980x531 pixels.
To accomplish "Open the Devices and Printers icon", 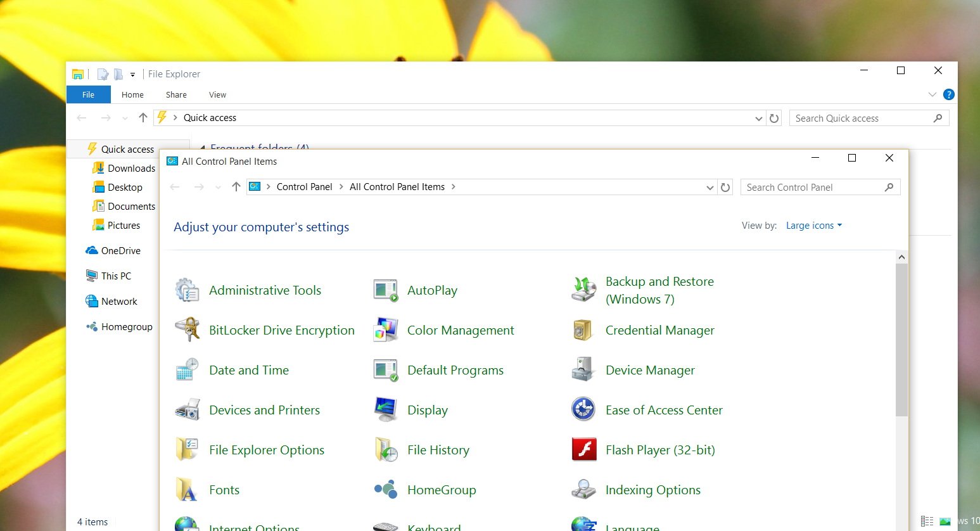I will pyautogui.click(x=187, y=410).
